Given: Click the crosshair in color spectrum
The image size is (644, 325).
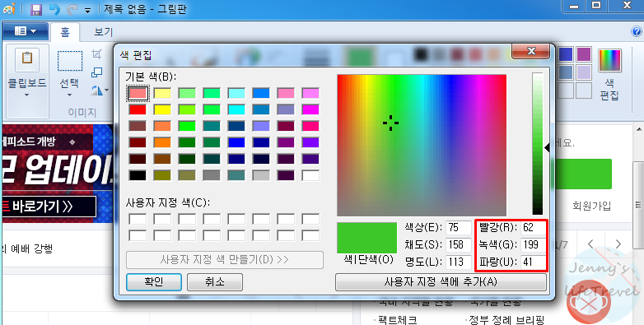Looking at the screenshot, I should pos(390,123).
